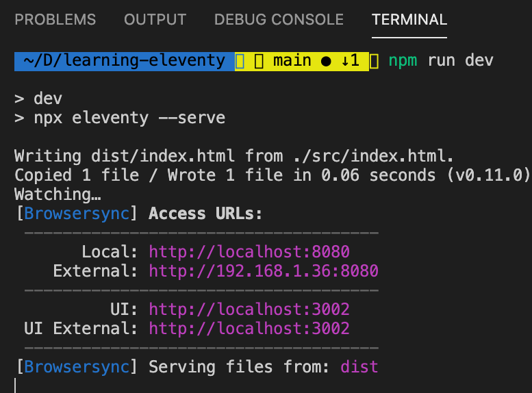Open the Local URL http://localhost:8080

(x=249, y=252)
